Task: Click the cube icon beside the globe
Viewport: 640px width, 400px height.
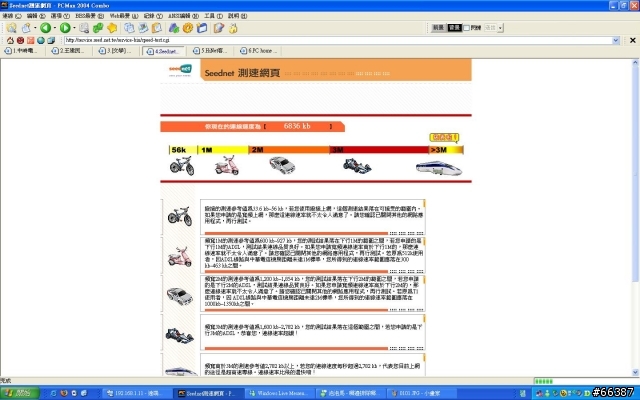Action: pyautogui.click(x=51, y=40)
